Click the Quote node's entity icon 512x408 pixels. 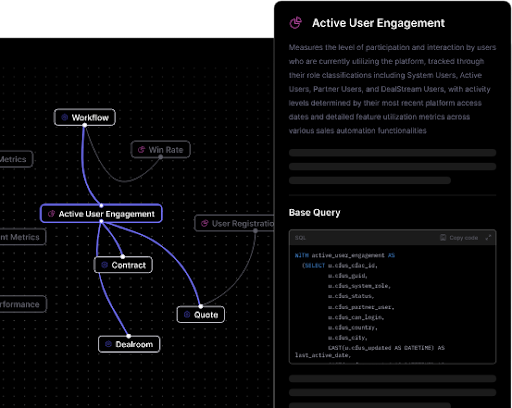click(x=187, y=314)
